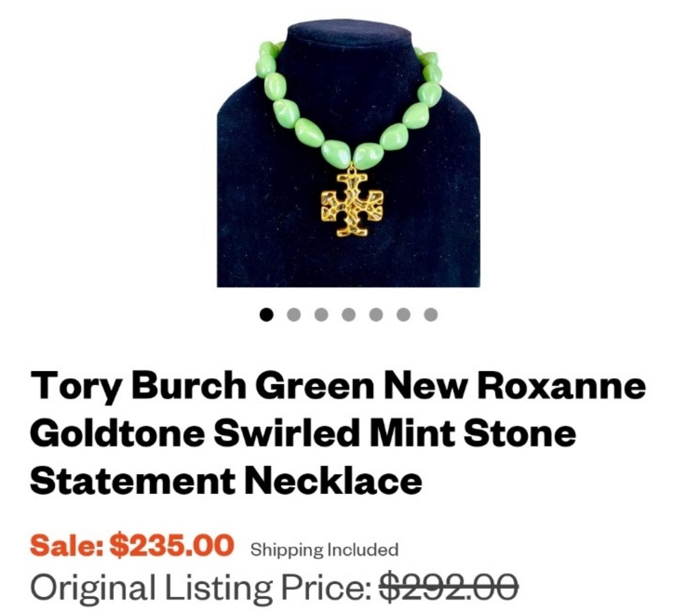This screenshot has width=700, height=610.
Task: Jump to the fifth carousel dot
Action: click(x=376, y=314)
